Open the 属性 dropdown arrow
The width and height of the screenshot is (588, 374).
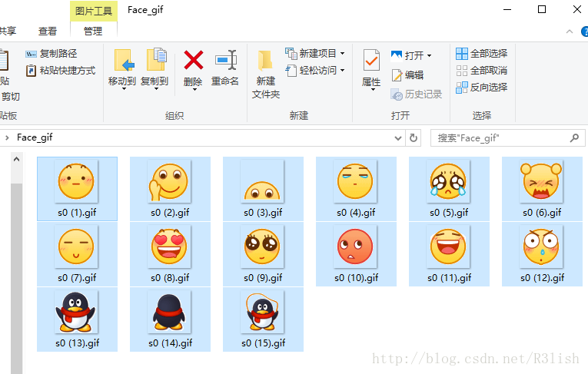[x=372, y=90]
